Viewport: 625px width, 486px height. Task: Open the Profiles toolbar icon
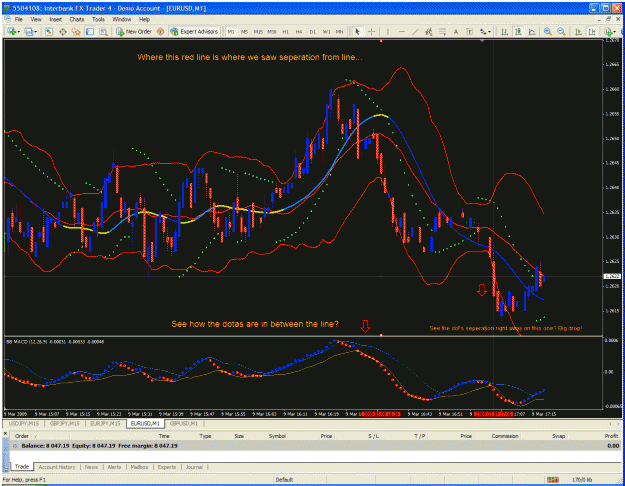pos(28,31)
